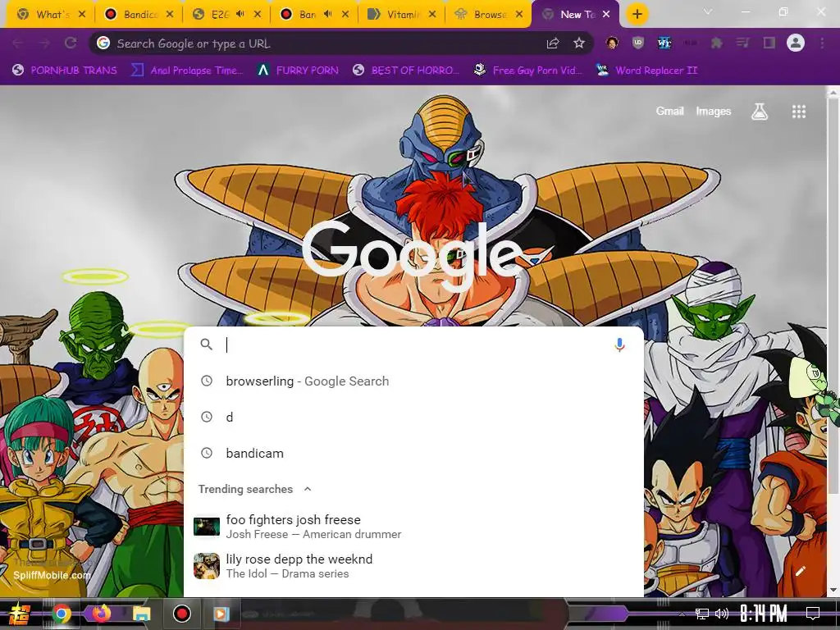Click the browser Forward arrow
Image resolution: width=840 pixels, height=630 pixels.
(44, 43)
